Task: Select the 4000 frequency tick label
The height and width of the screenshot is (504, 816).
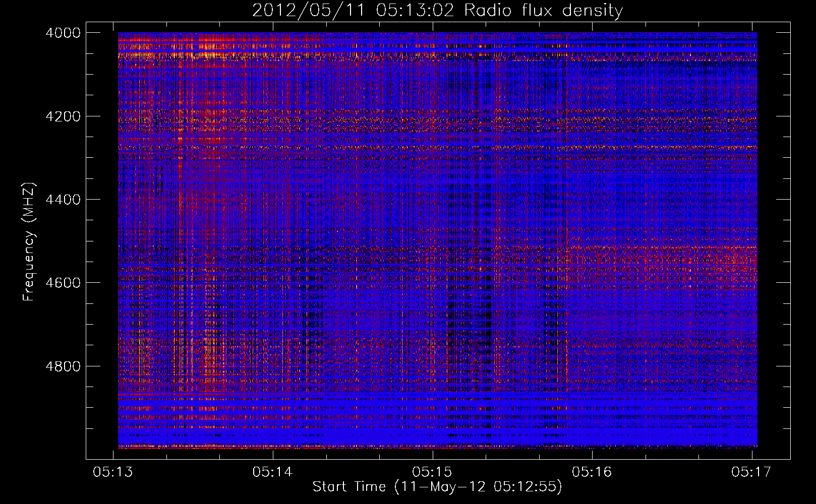Action: coord(63,33)
